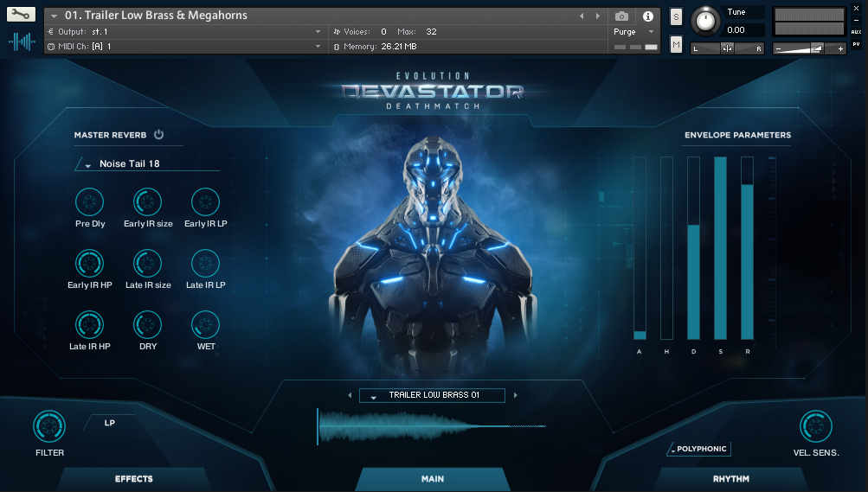Open the Purge dropdown menu
This screenshot has width=868, height=492.
[633, 32]
